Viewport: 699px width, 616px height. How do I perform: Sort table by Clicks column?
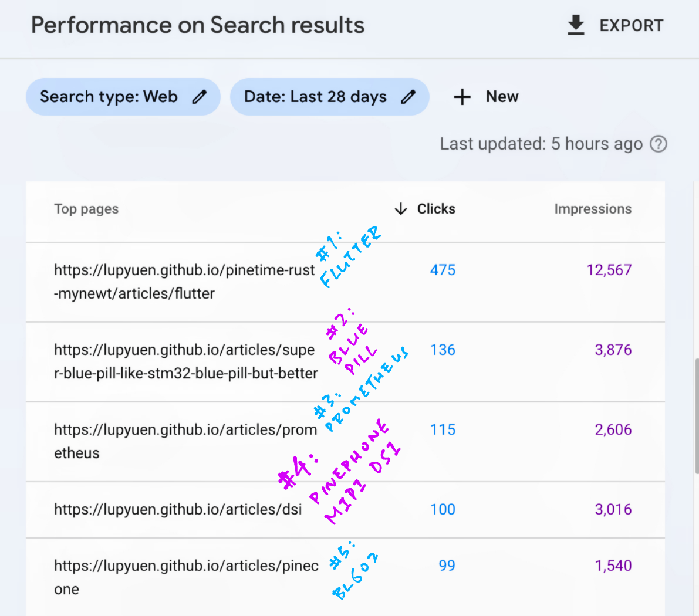coord(436,209)
